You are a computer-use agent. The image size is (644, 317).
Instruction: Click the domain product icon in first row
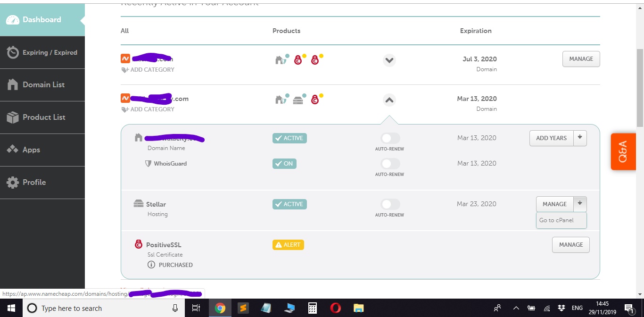[281, 60]
